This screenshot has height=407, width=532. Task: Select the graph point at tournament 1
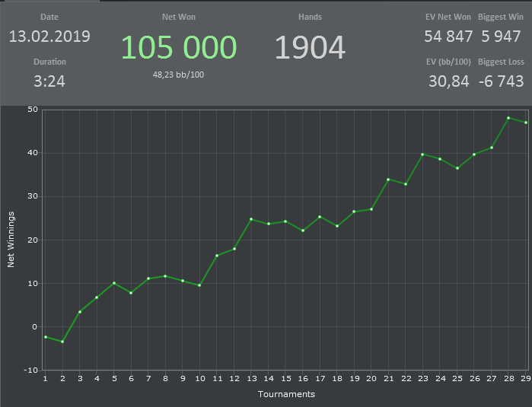click(x=46, y=337)
